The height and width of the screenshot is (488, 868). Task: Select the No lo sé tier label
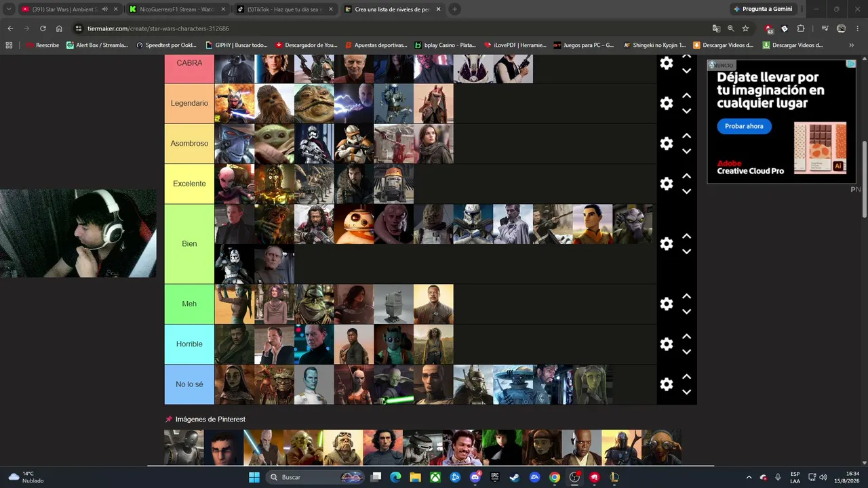tap(189, 384)
